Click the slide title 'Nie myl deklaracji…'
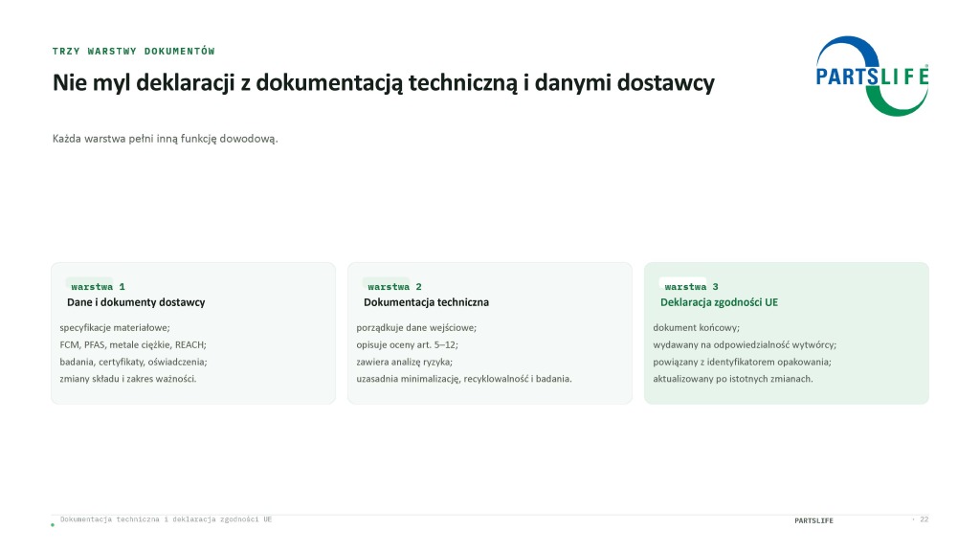980x551 pixels. [383, 82]
